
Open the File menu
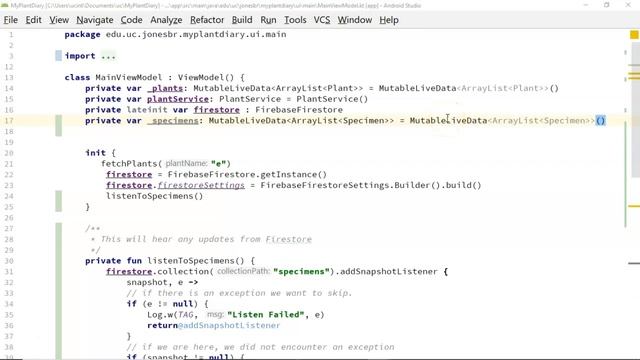[11, 20]
